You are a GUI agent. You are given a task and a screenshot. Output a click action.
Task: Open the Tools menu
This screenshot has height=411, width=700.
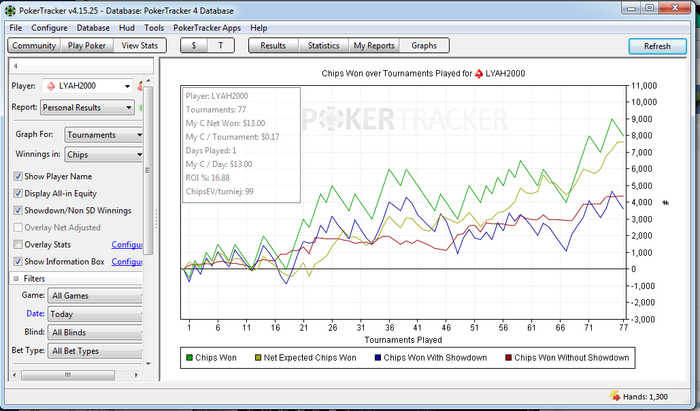pos(154,28)
